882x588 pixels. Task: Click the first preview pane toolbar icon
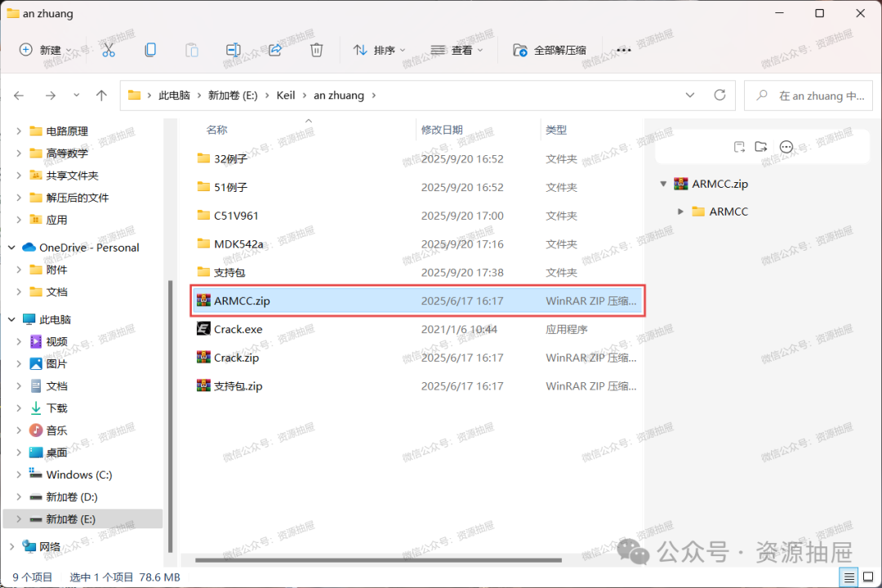pos(739,147)
